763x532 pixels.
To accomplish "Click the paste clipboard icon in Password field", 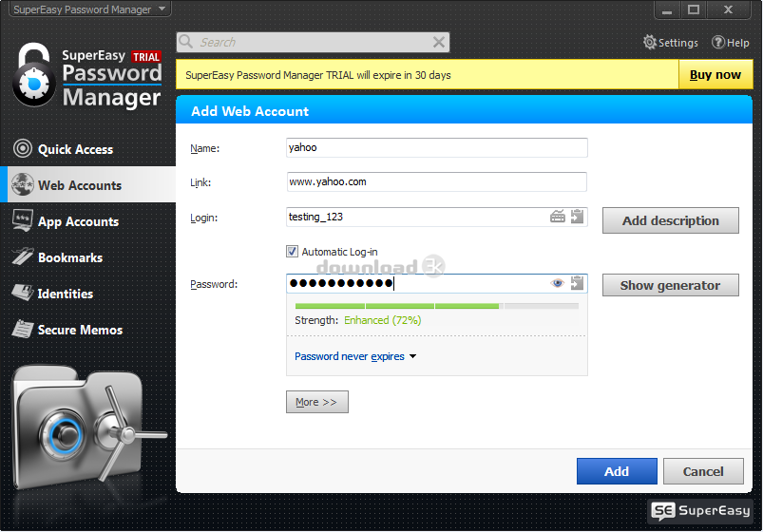I will tap(577, 283).
